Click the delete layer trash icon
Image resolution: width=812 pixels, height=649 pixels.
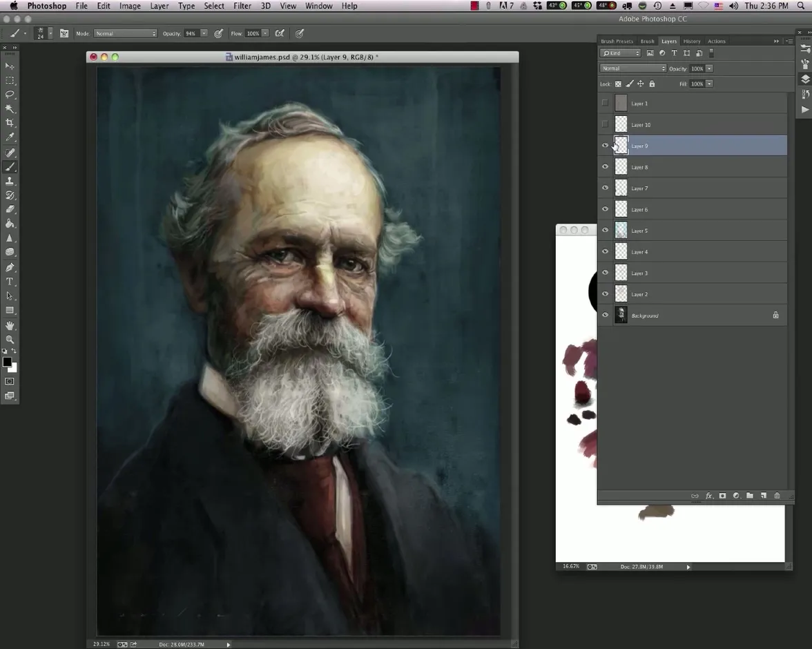point(777,496)
